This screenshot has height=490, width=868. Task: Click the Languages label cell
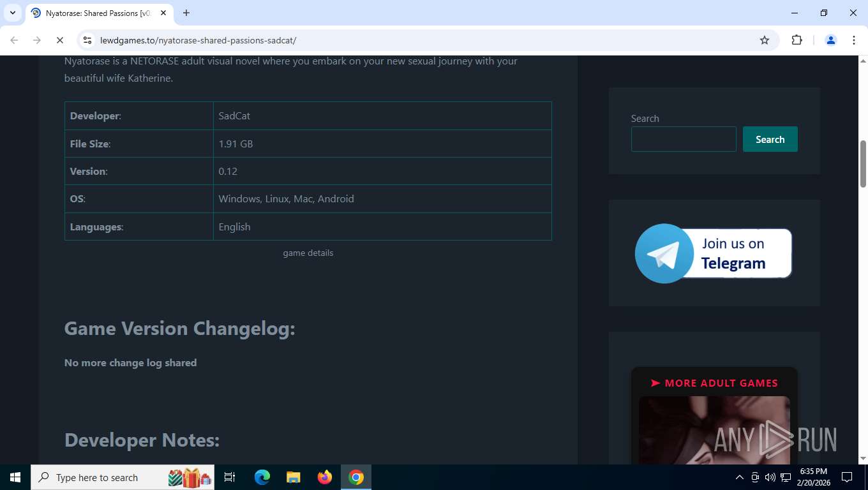tap(139, 226)
